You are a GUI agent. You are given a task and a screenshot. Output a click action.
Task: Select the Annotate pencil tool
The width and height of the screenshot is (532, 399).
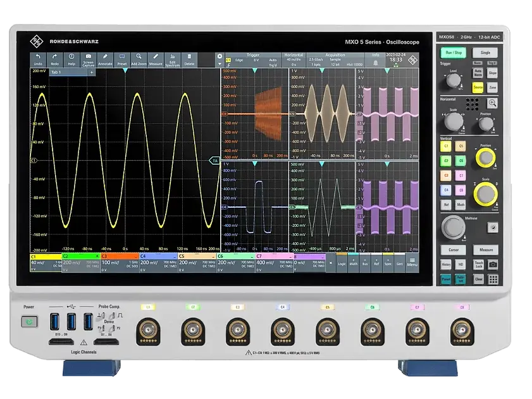point(105,60)
